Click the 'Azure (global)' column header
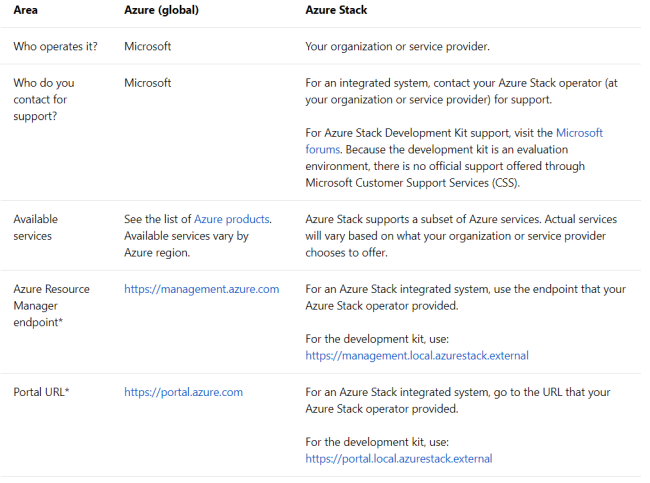 click(161, 10)
